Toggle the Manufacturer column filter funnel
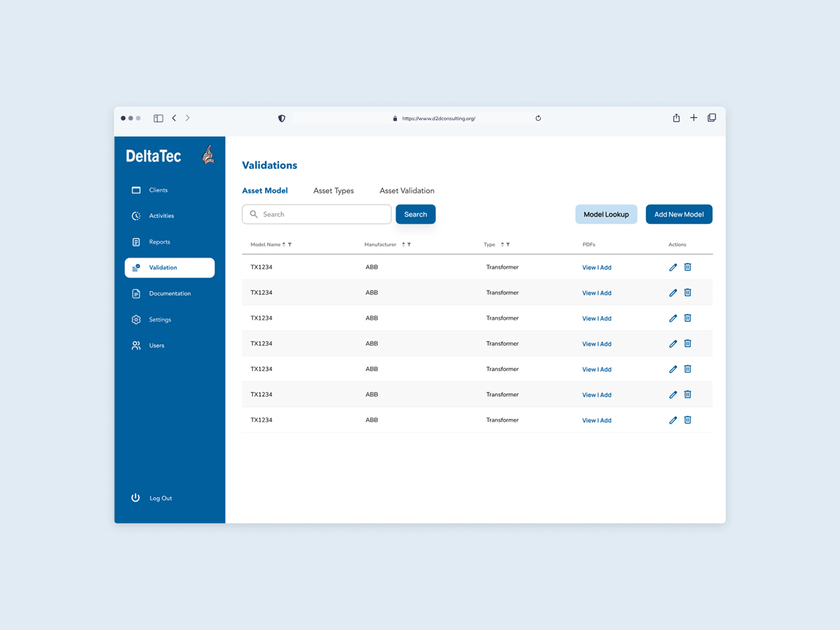Viewport: 840px width, 630px height. pos(410,244)
